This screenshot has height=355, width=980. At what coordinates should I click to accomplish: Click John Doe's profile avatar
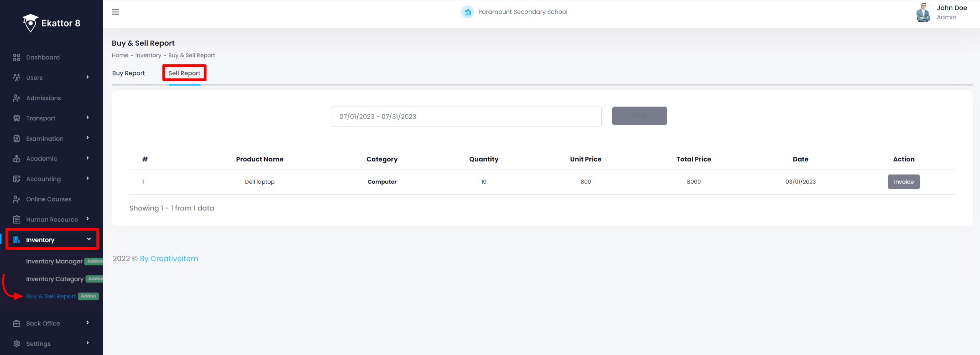coord(923,13)
